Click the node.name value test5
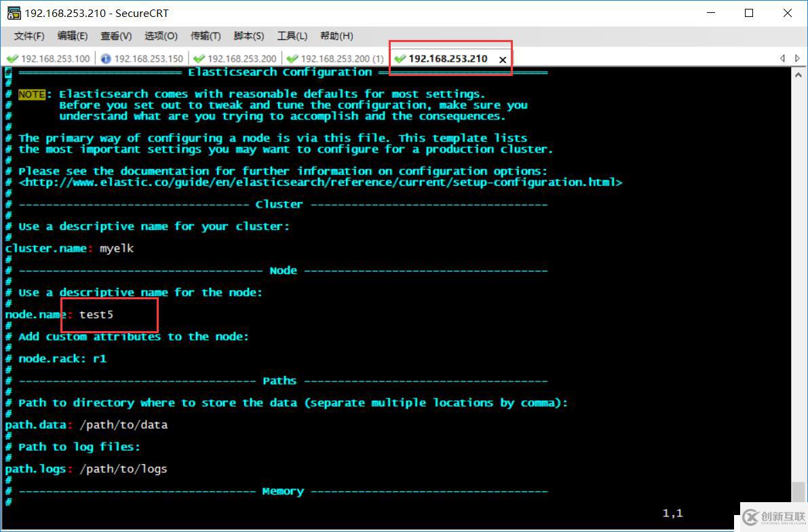This screenshot has width=808, height=532. coord(96,314)
